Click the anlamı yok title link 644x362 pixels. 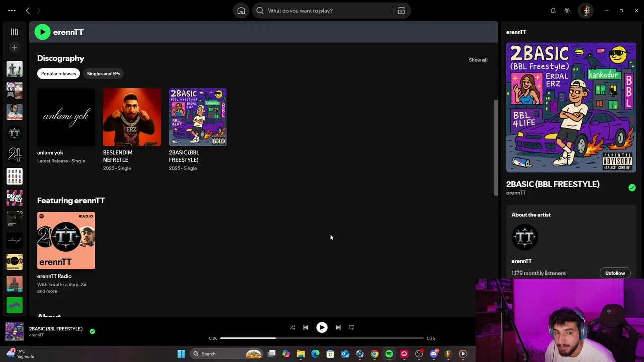coord(50,152)
